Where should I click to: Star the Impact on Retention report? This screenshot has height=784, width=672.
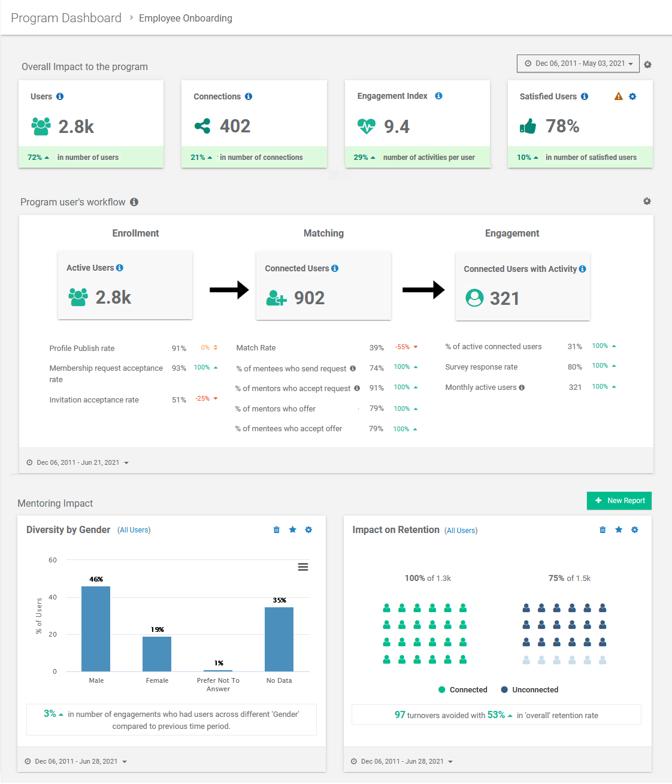(619, 529)
